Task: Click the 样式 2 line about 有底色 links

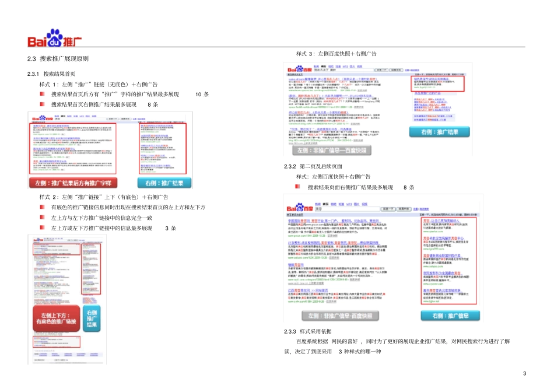Action: point(104,197)
